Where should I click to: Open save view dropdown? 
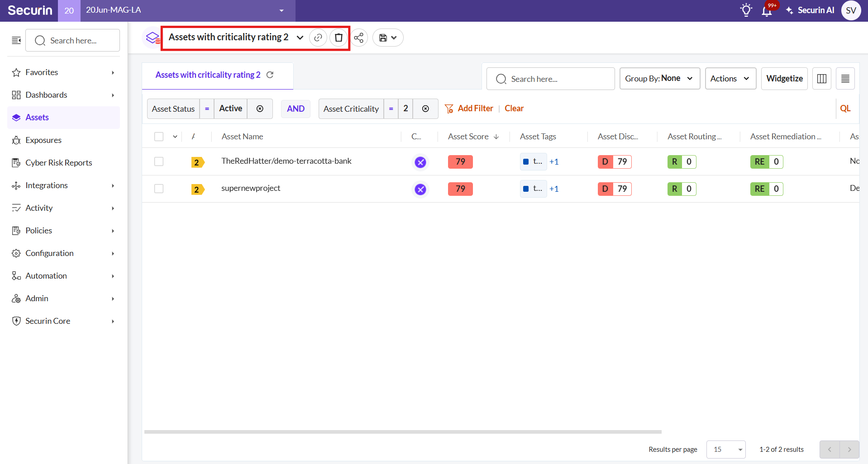(x=388, y=38)
